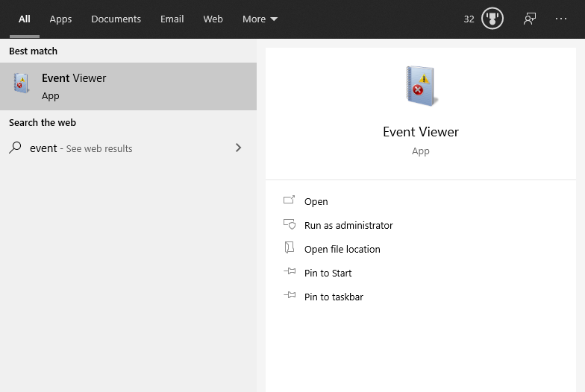Viewport: 585px width, 392px height.
Task: Click the Open file location folder icon
Action: point(290,247)
